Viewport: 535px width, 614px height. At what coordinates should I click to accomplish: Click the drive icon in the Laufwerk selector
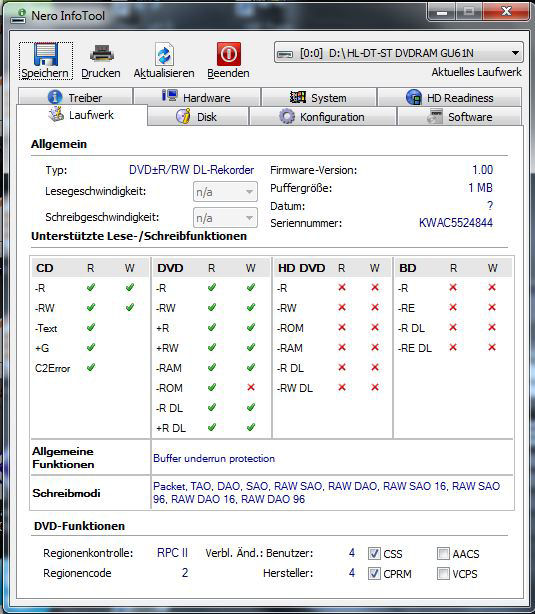(285, 54)
